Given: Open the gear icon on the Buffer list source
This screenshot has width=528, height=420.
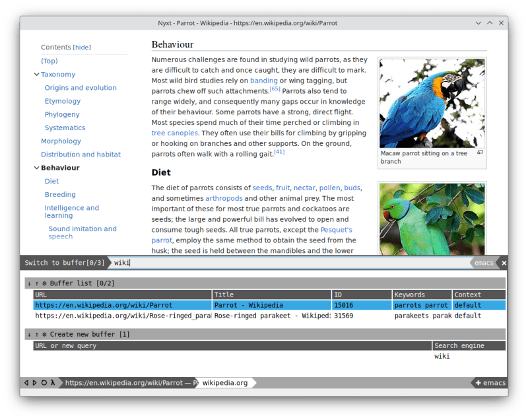Looking at the screenshot, I should click(44, 283).
